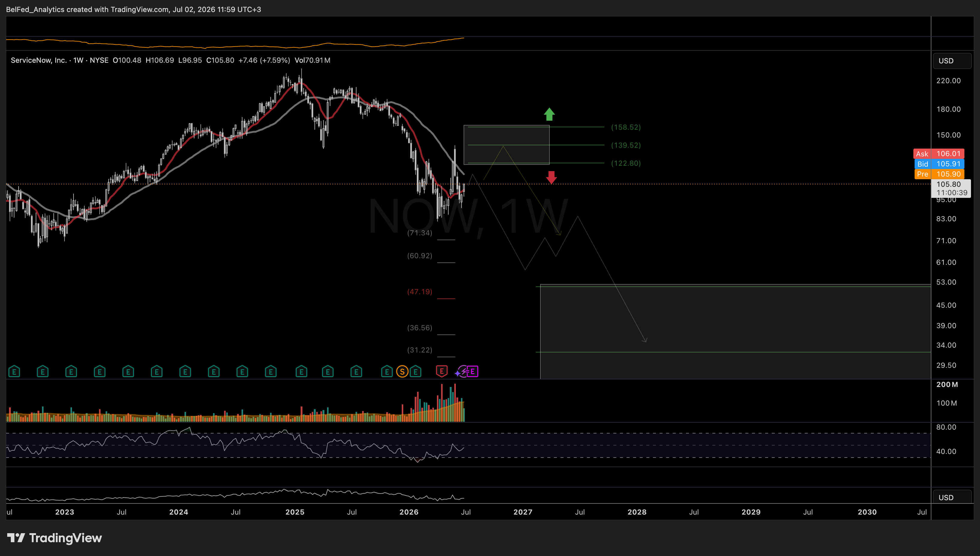Click the orange S stock-split marker

click(x=402, y=371)
